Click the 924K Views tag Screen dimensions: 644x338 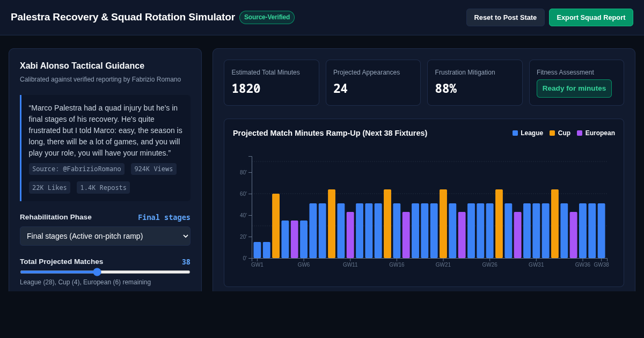[153, 169]
